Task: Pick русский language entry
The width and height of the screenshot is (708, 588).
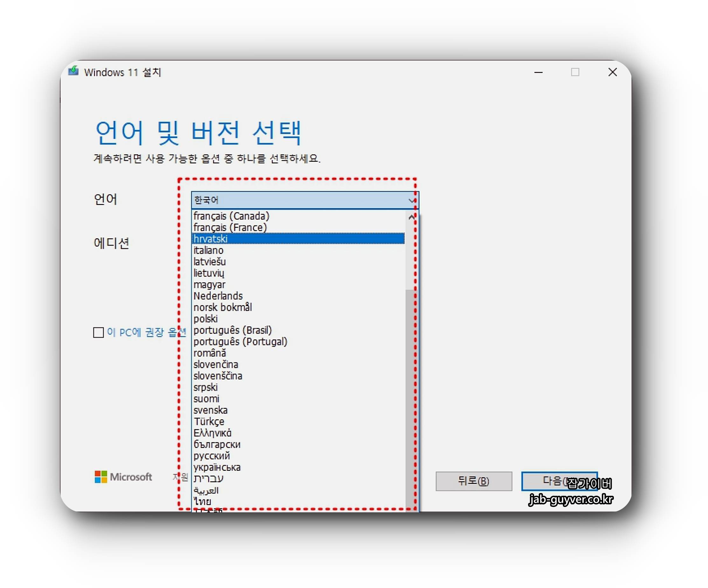Action: (212, 456)
